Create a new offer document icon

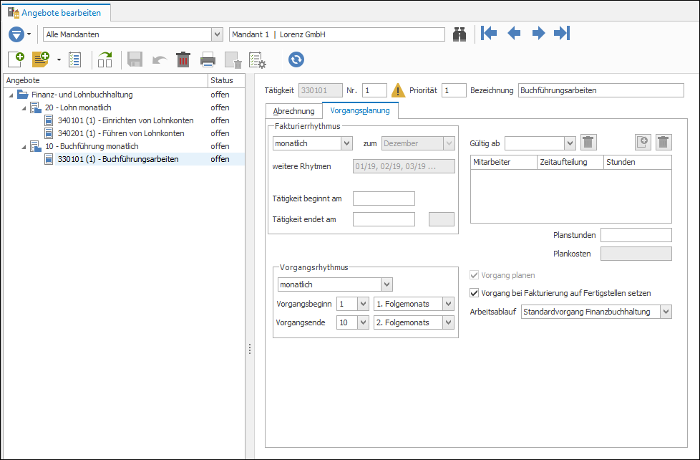point(17,59)
